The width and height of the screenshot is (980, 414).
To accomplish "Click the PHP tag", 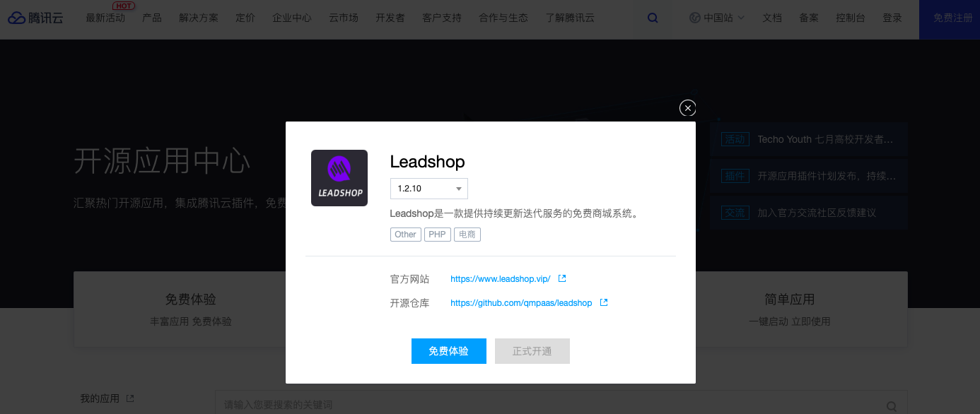I will pyautogui.click(x=438, y=235).
